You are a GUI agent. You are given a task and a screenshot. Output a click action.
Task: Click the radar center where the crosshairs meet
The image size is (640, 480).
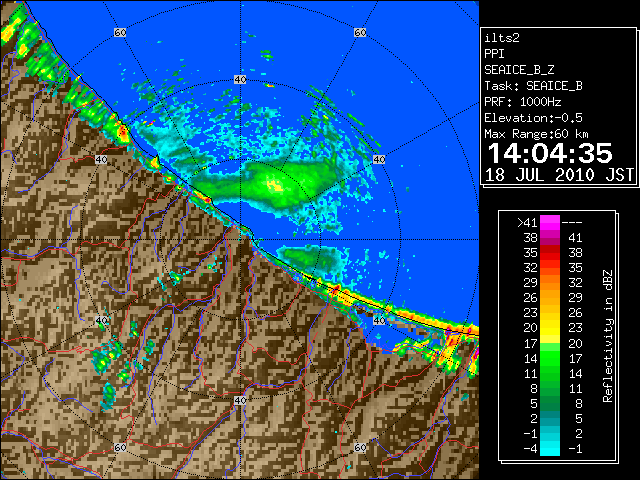240,240
